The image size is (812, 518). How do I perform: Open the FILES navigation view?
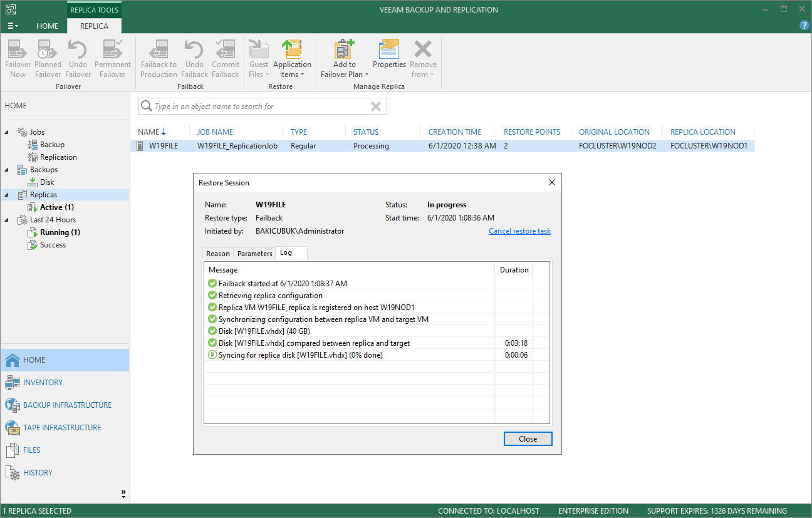tap(65, 450)
